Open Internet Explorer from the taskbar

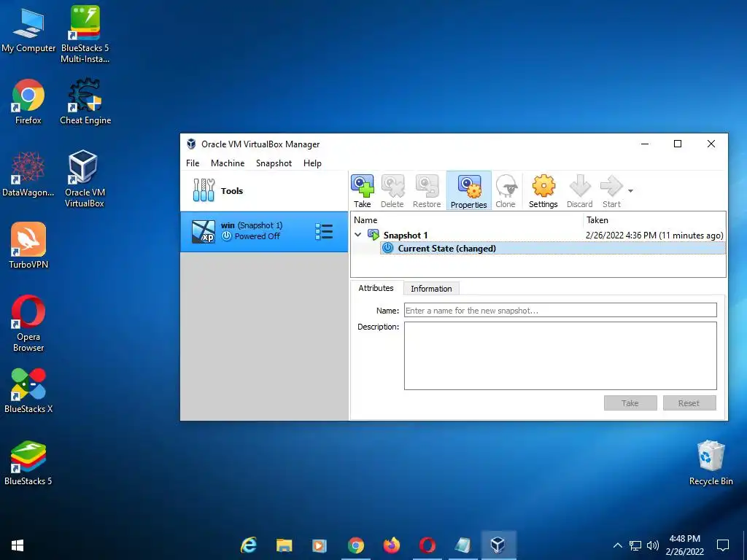click(248, 545)
